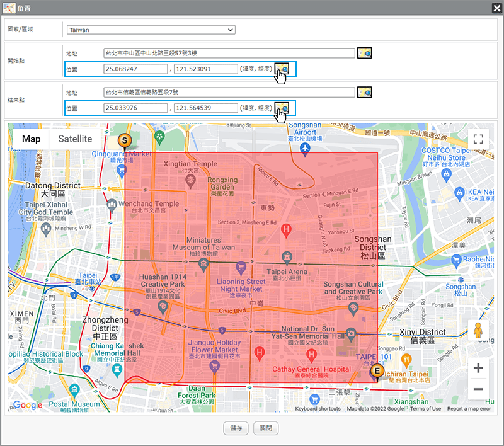Image resolution: width=504 pixels, height=446 pixels.
Task: Select COSTCO Neihu Store pin
Action: (446, 174)
